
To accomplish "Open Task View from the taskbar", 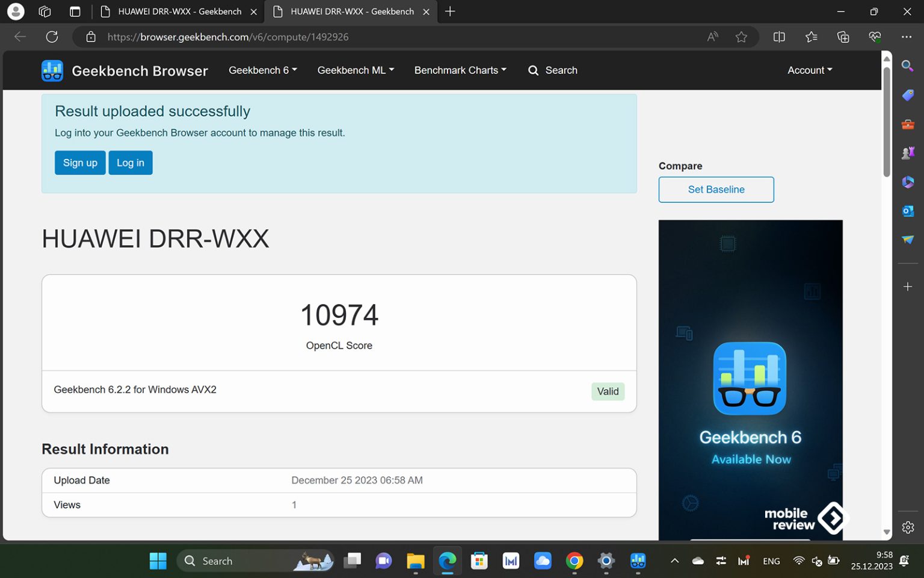I will tap(352, 561).
